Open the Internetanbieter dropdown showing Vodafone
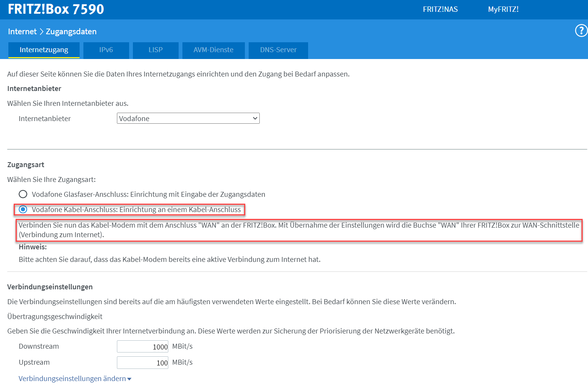This screenshot has height=386, width=588. click(x=188, y=118)
